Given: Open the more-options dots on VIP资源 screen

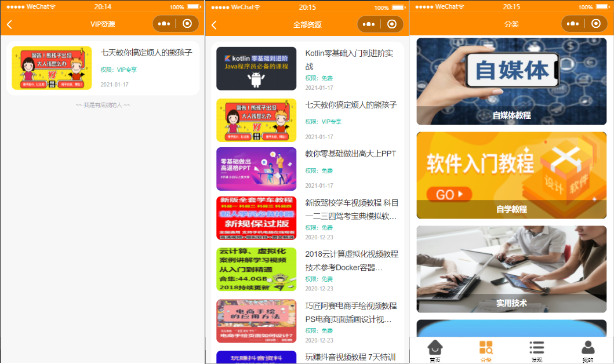Looking at the screenshot, I should pyautogui.click(x=164, y=24).
